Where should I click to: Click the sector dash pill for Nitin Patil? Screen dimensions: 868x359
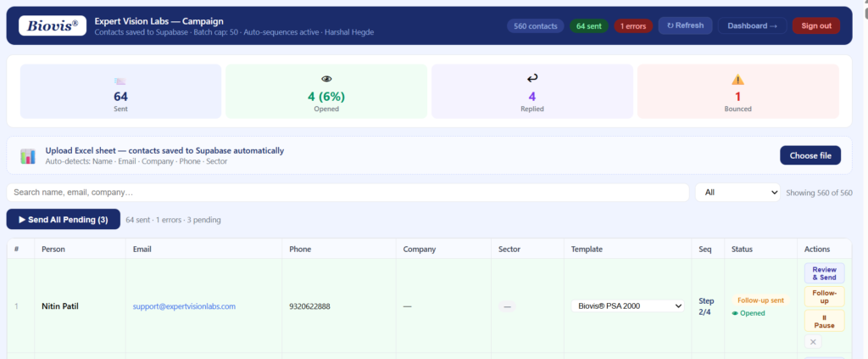tap(507, 306)
